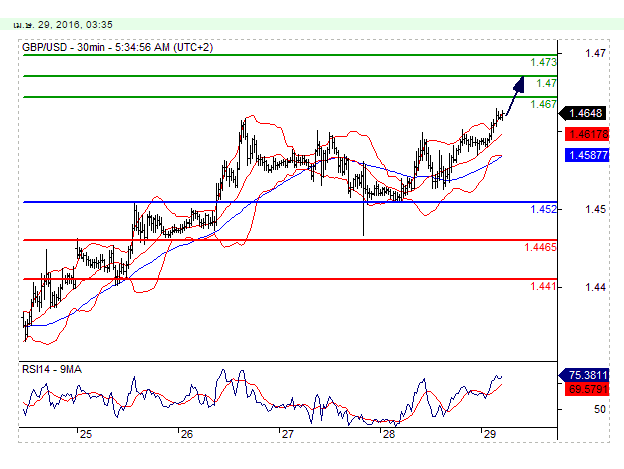
Task: Click the date axis label 26
Action: 187,434
